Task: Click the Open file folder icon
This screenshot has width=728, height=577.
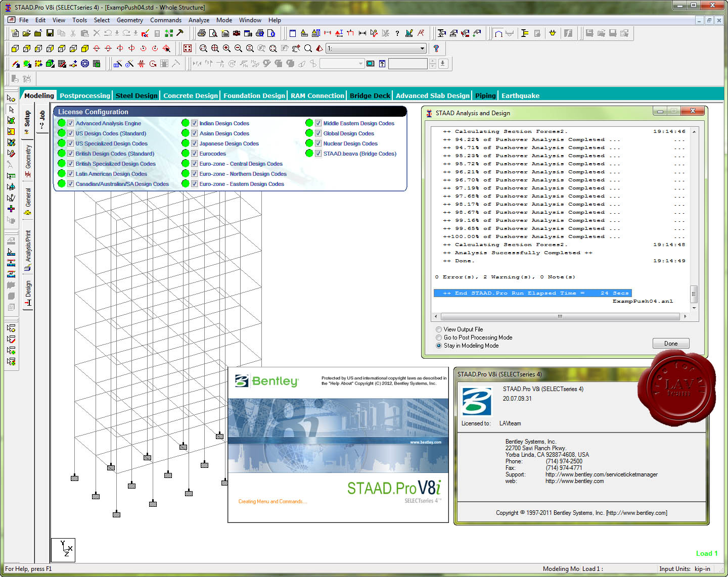Action: point(26,33)
